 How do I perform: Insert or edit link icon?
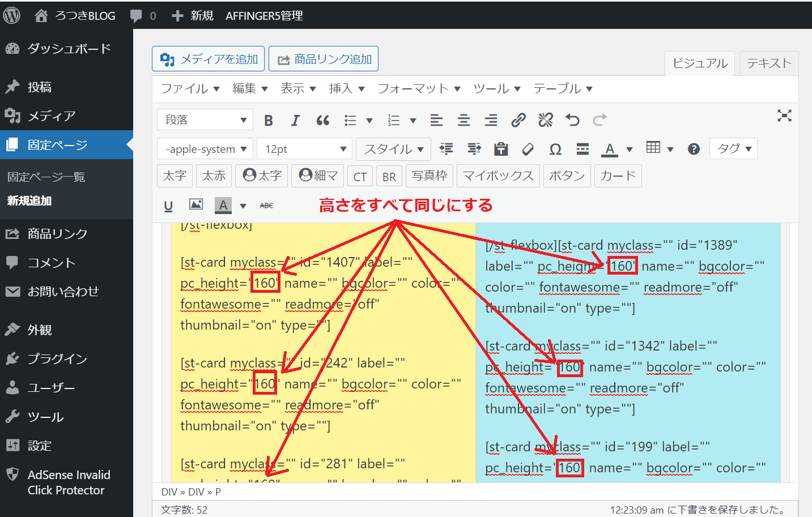pyautogui.click(x=518, y=120)
